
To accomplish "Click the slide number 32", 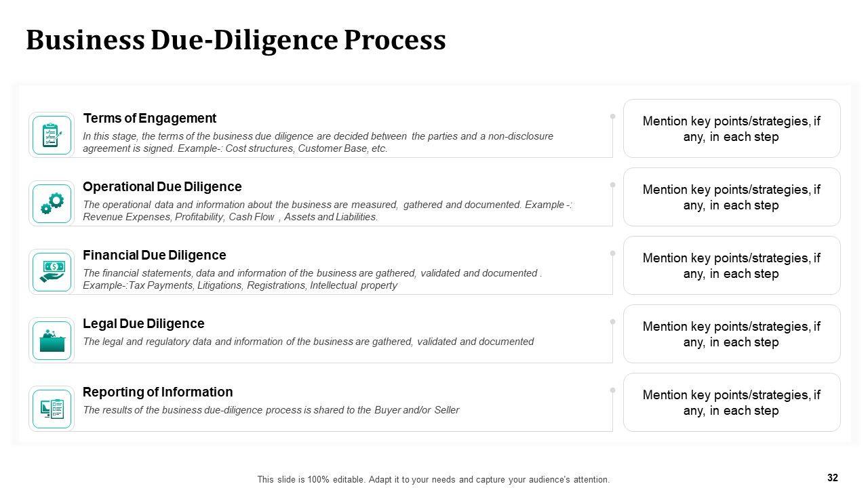I will click(833, 478).
